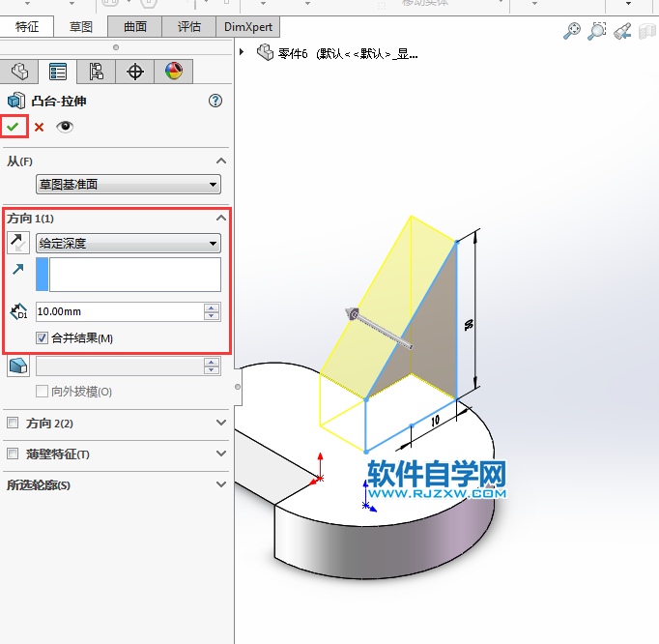
Task: Click the Boss-Extrude feature icon
Action: pyautogui.click(x=16, y=101)
